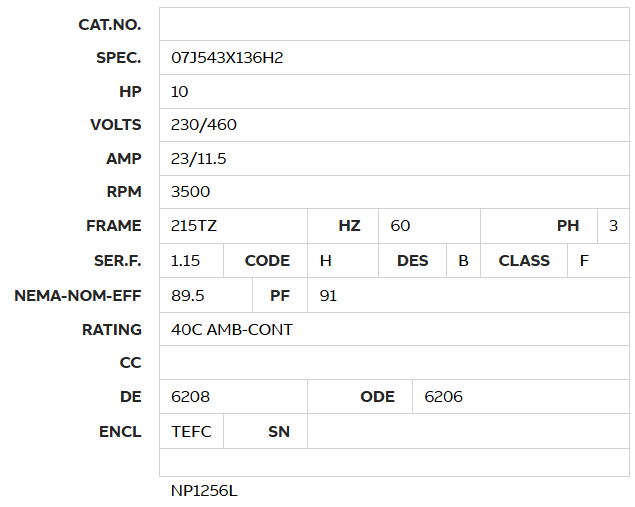635x507 pixels.
Task: Select the RATING value 40C AMB-CONT
Action: pyautogui.click(x=232, y=329)
